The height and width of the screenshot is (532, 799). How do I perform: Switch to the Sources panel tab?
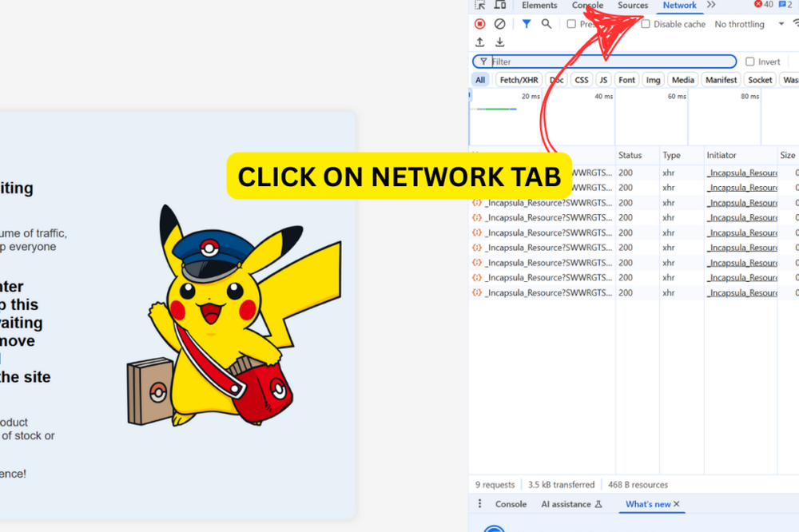pyautogui.click(x=633, y=5)
